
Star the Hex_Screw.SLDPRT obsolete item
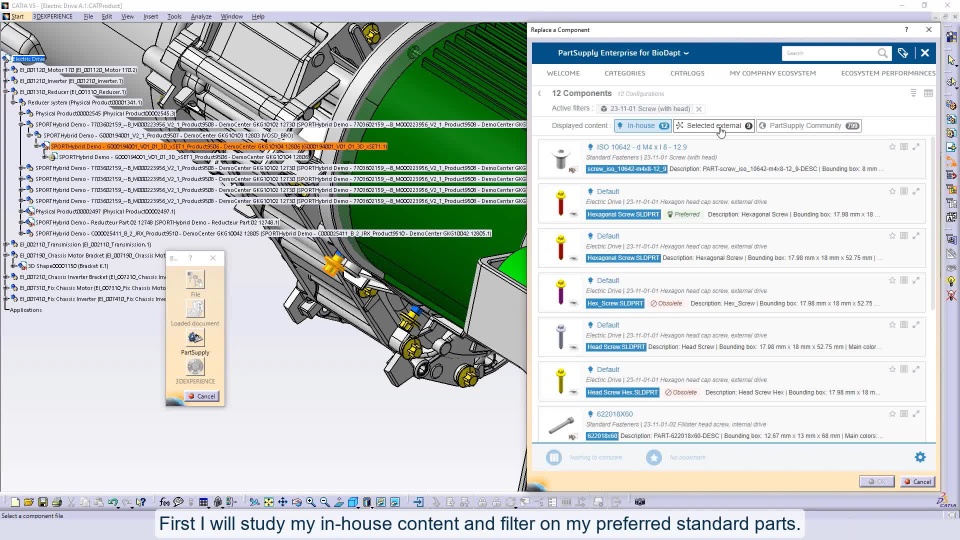(x=892, y=280)
